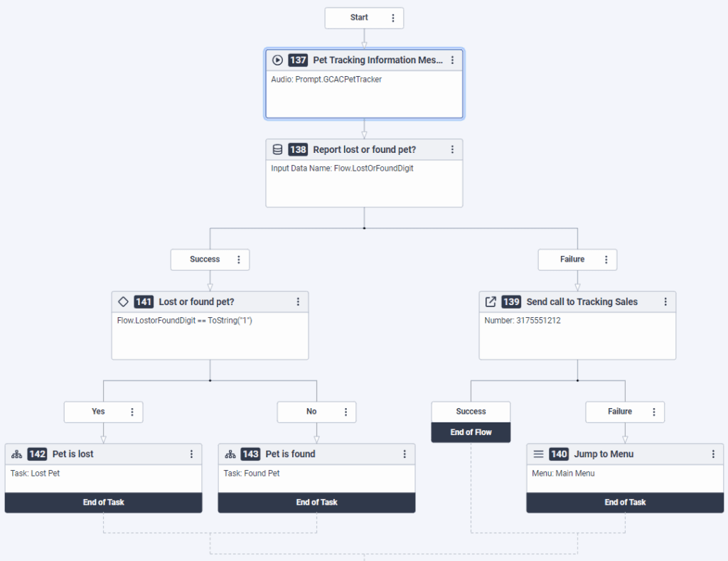The image size is (728, 561).
Task: Select the Pet is found step title
Action: click(290, 454)
